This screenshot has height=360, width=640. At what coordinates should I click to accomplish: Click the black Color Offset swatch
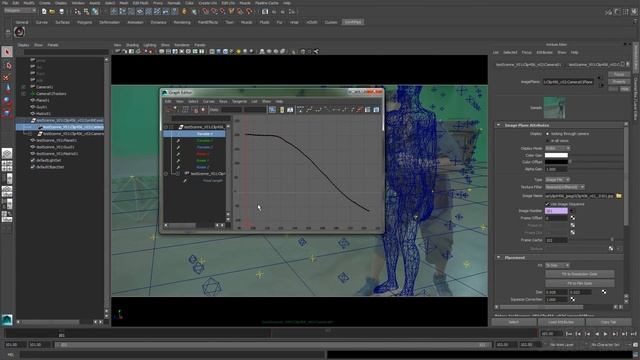point(556,162)
